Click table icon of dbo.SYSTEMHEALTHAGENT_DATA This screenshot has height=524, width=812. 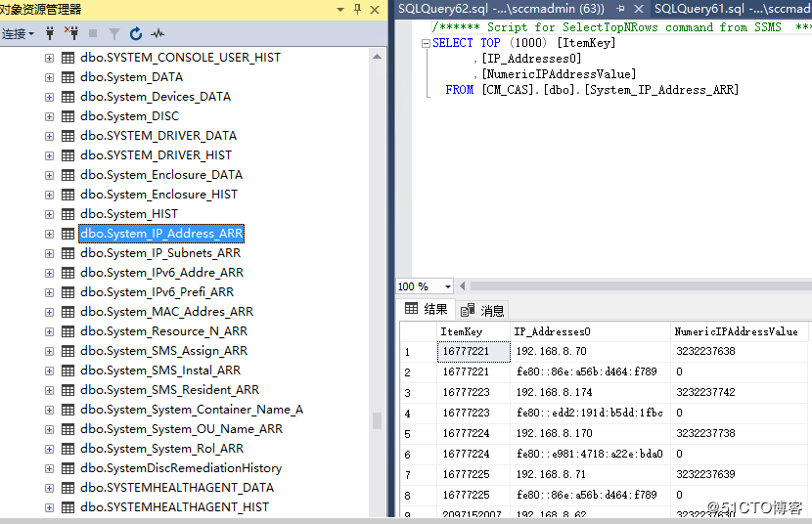pyautogui.click(x=68, y=488)
